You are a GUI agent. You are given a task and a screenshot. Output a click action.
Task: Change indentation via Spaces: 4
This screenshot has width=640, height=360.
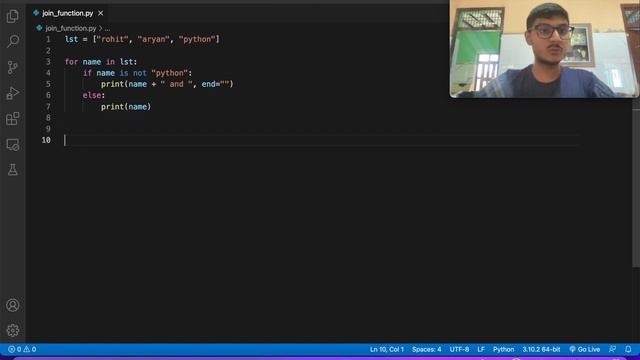click(x=427, y=349)
